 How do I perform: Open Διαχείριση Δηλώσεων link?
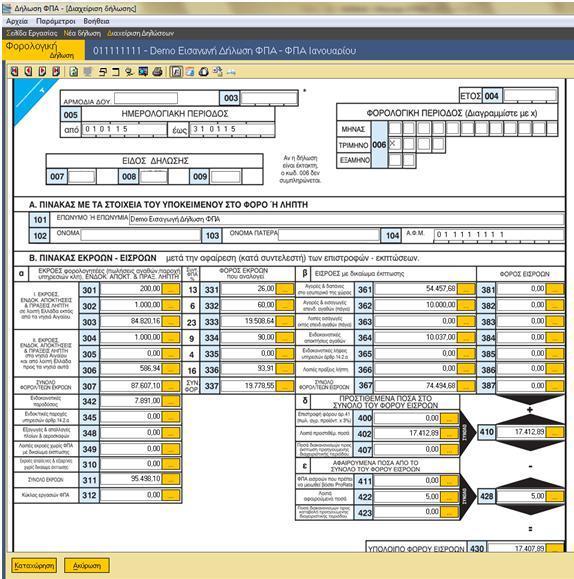[140, 33]
